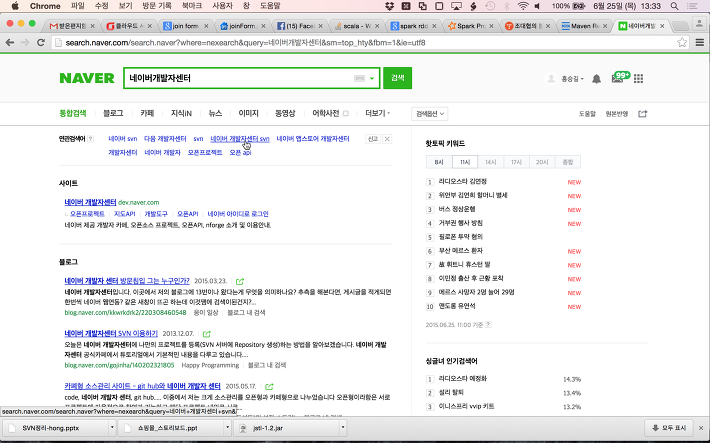Click the 오픈프로젝트 sublink under site result
Screen dimensions: 710x443
87,214
